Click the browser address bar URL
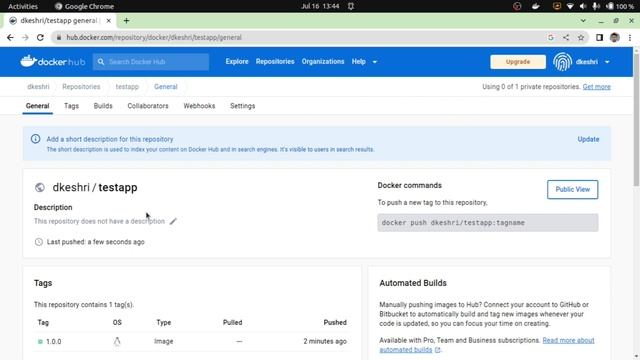The image size is (640, 360). coord(154,38)
